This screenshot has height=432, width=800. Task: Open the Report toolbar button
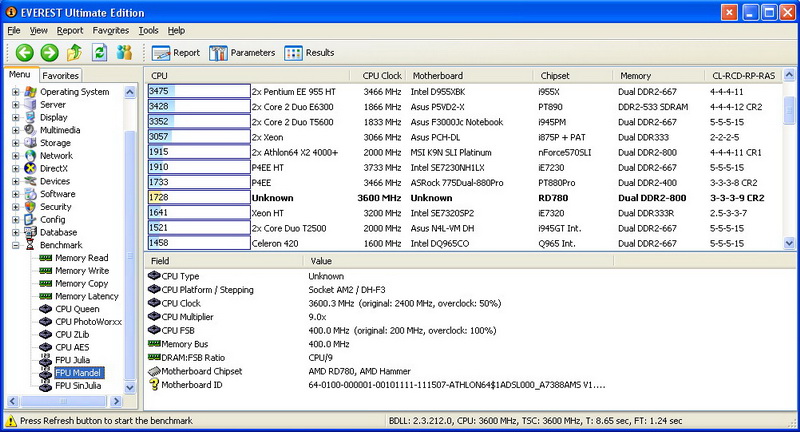pos(176,53)
